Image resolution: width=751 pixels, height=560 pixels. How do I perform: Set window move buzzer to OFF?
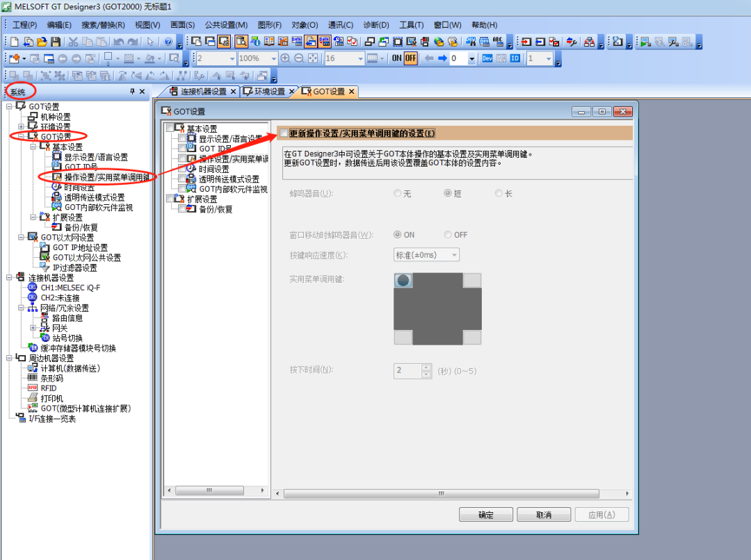[x=448, y=234]
